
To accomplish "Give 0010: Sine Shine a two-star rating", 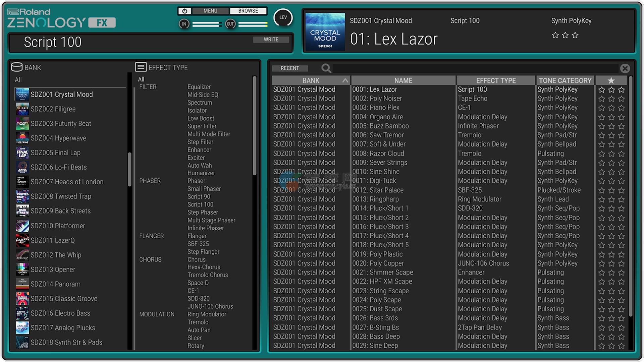I will tap(611, 172).
